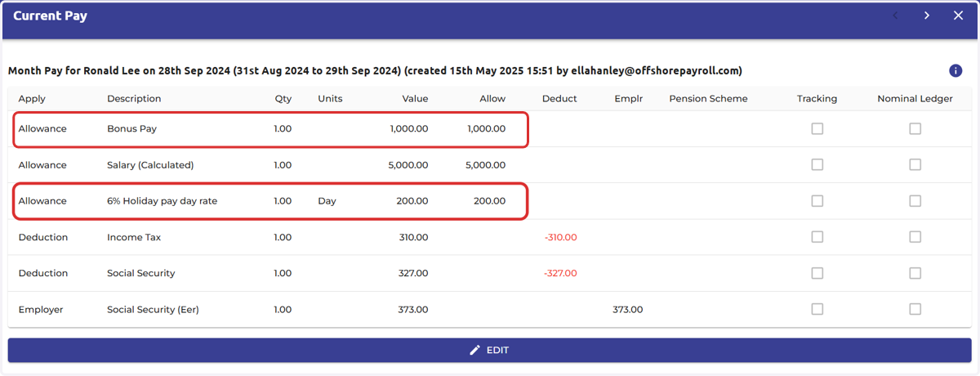
Task: Go to the previous pay with the left chevron
Action: pyautogui.click(x=895, y=16)
